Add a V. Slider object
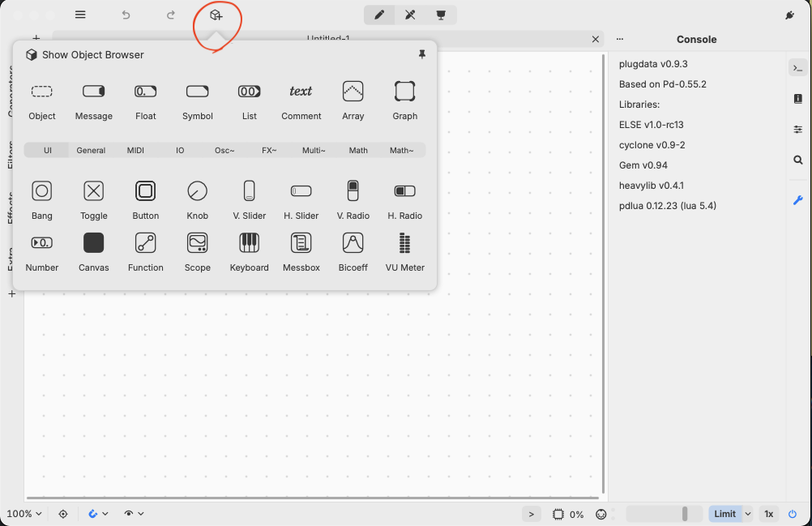Image resolution: width=812 pixels, height=526 pixels. [249, 200]
